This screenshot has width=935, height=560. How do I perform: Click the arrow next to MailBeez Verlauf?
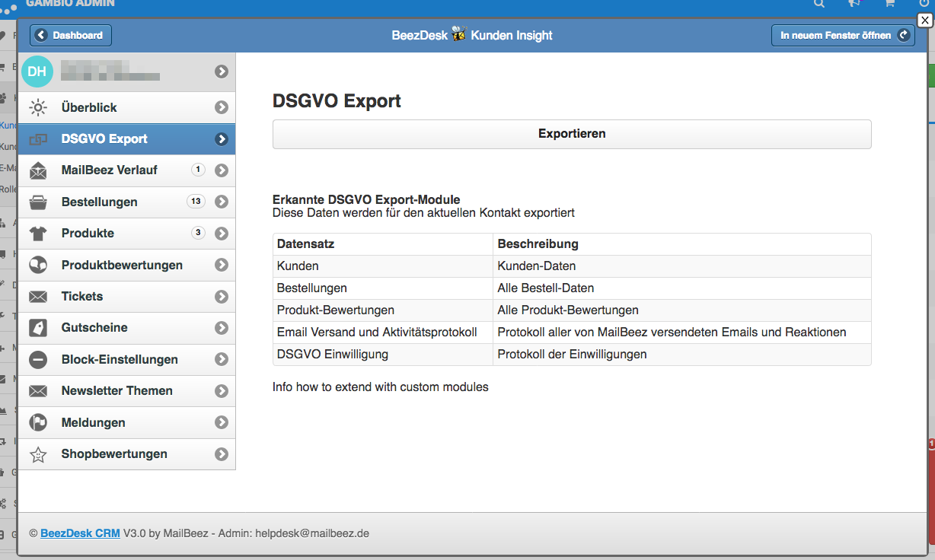tap(222, 170)
